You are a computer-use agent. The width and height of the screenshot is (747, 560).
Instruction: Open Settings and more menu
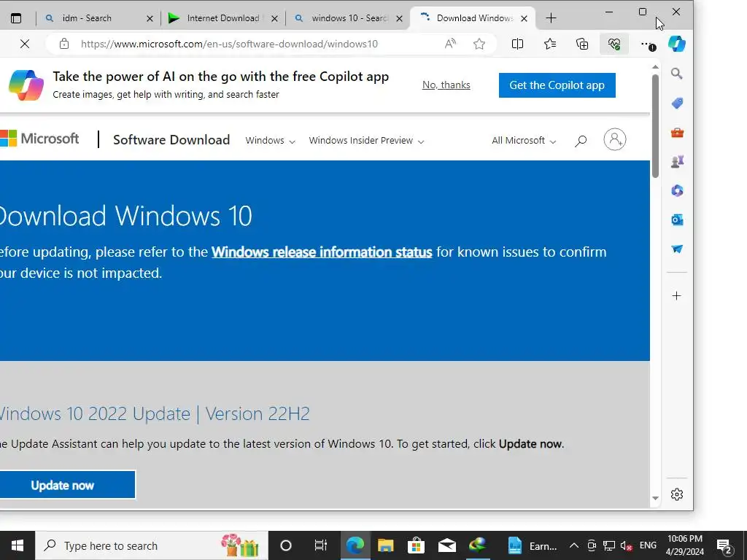pos(648,44)
